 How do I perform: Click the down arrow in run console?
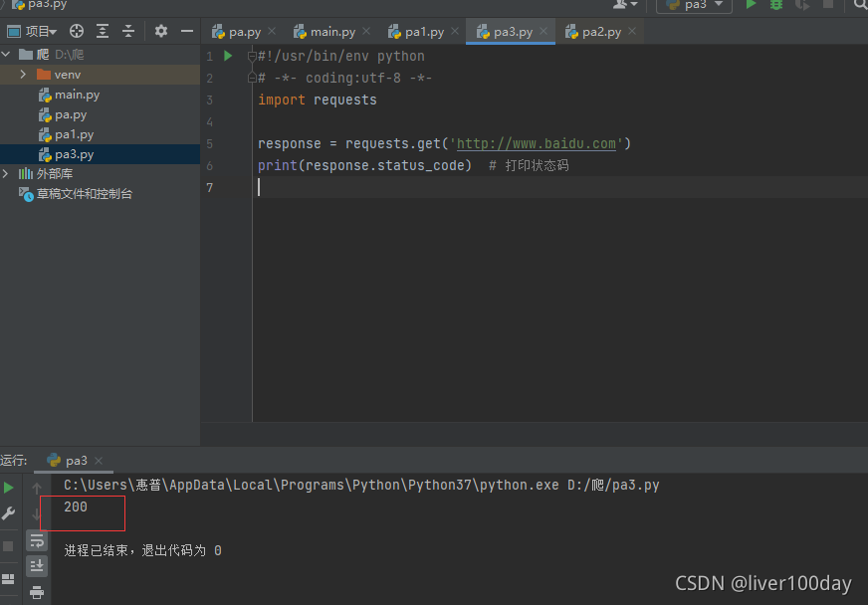click(37, 514)
